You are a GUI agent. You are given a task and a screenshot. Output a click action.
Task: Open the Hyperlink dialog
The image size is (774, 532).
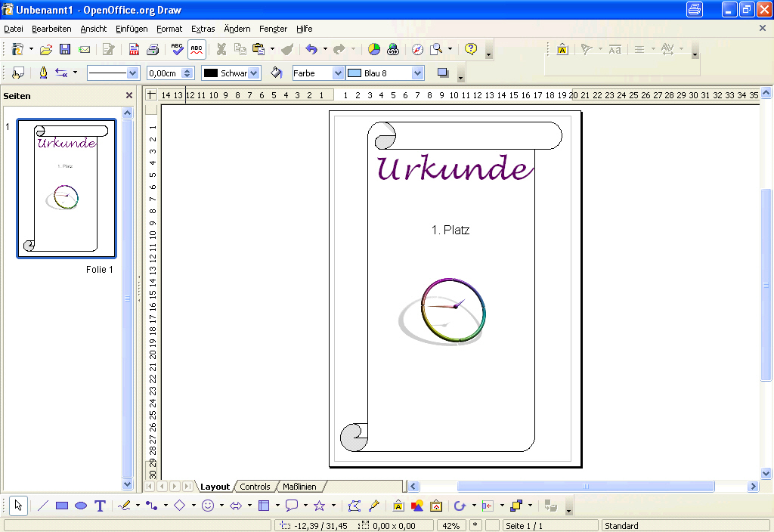pyautogui.click(x=393, y=49)
